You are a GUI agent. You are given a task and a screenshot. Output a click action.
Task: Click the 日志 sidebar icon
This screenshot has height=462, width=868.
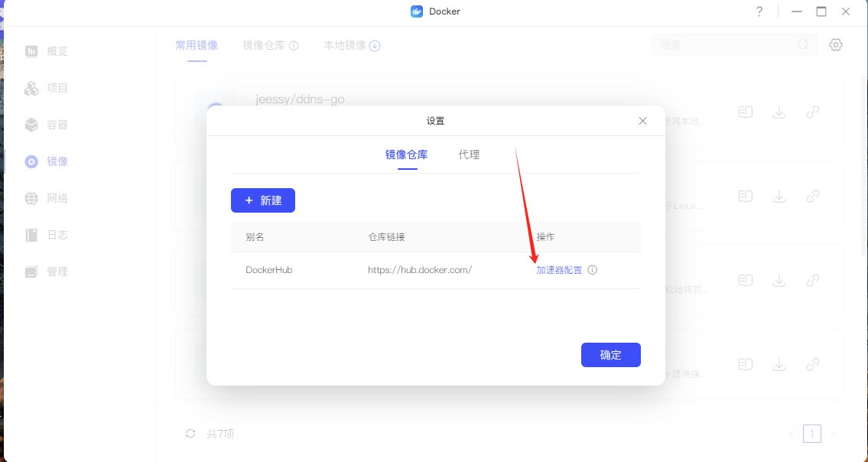point(31,235)
